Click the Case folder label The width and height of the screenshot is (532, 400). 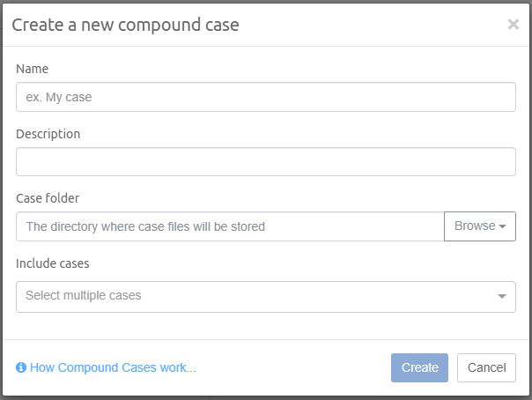click(48, 198)
